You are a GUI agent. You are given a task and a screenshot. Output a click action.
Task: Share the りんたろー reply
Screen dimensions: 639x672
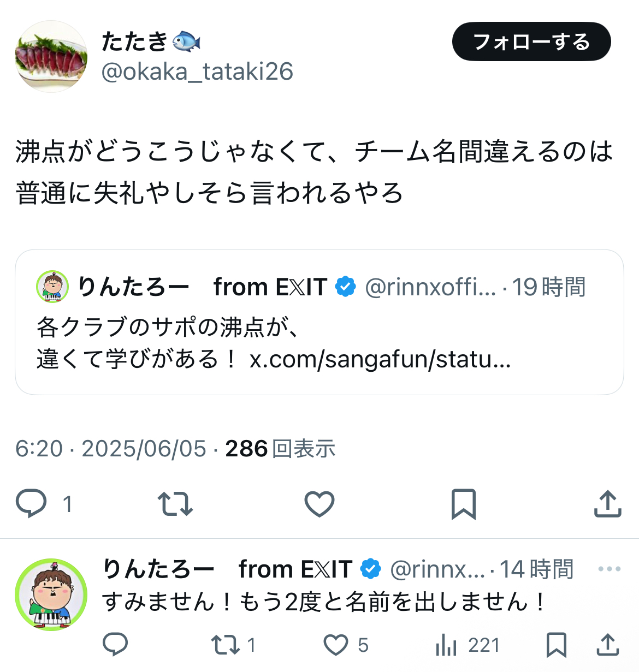tap(607, 645)
